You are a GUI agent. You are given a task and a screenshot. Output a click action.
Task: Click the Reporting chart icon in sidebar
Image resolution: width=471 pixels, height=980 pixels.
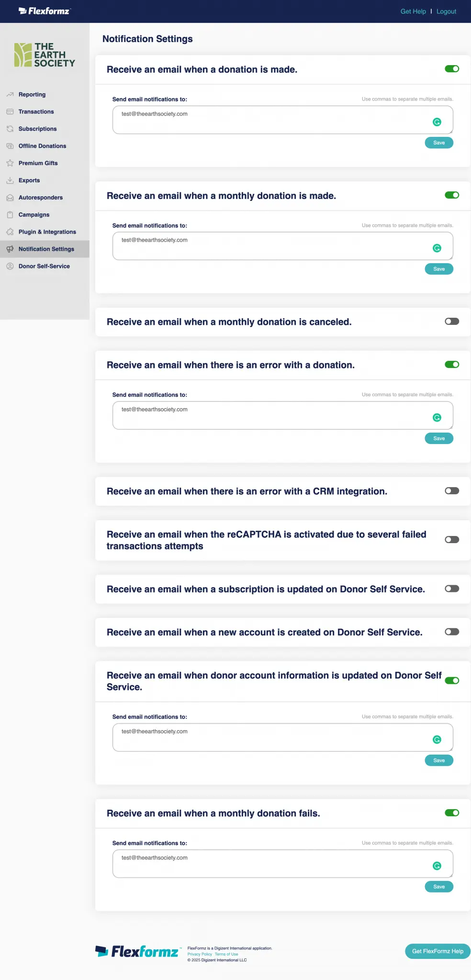click(10, 95)
